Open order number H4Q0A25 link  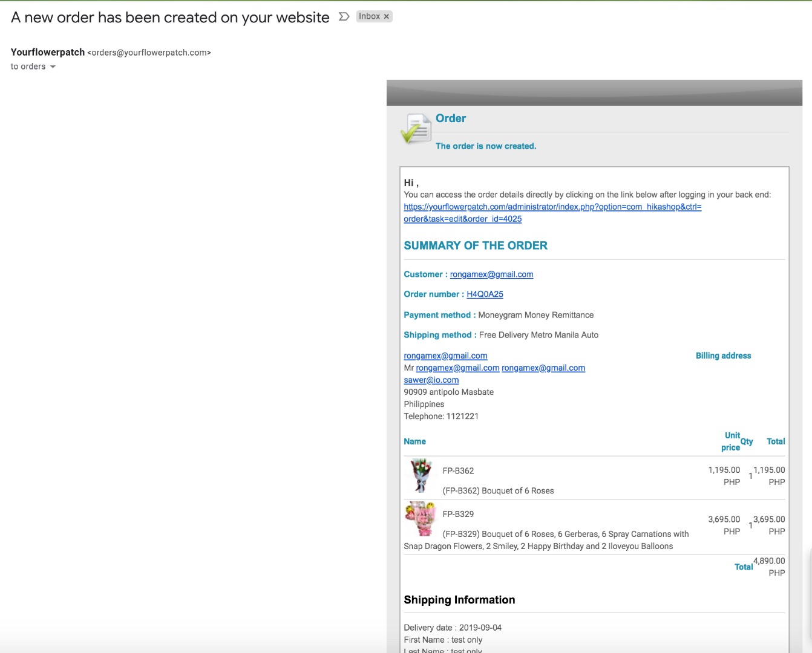point(485,294)
